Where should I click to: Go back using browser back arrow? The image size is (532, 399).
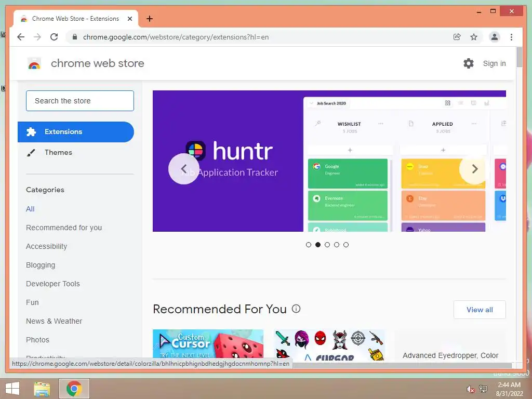[x=21, y=37]
